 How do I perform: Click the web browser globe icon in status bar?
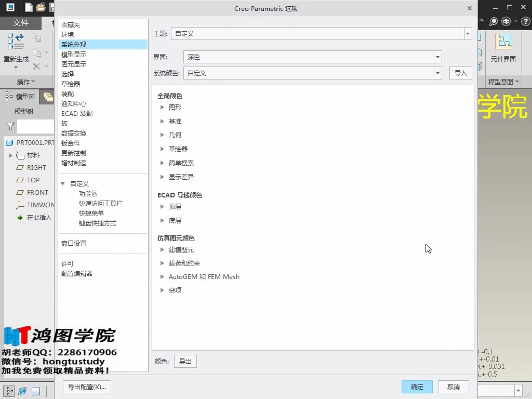(x=22, y=391)
